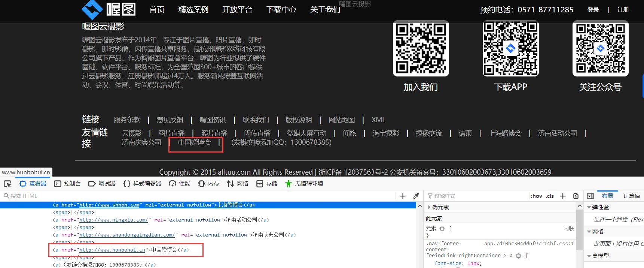
Task: Toggle the :hov pseudo-class panel
Action: coord(536,196)
